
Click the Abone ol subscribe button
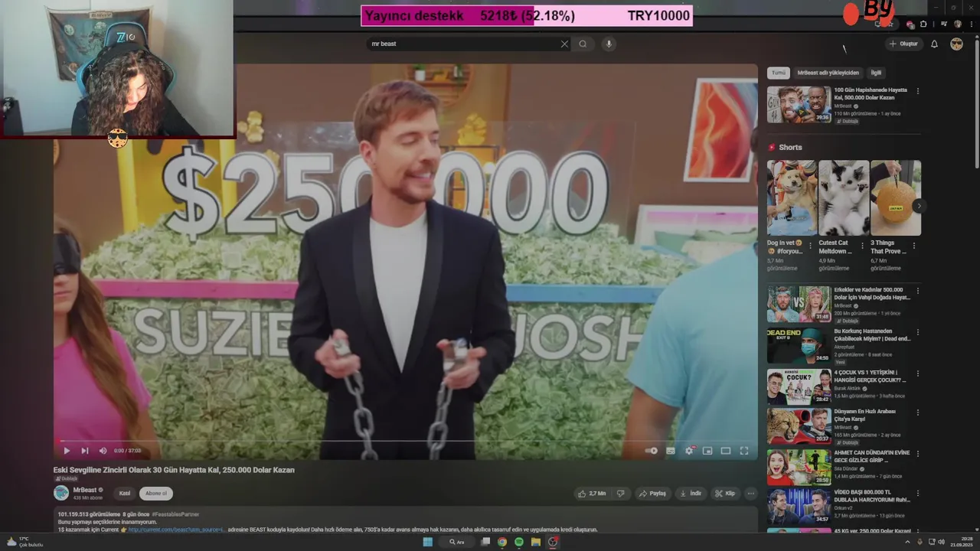click(156, 494)
